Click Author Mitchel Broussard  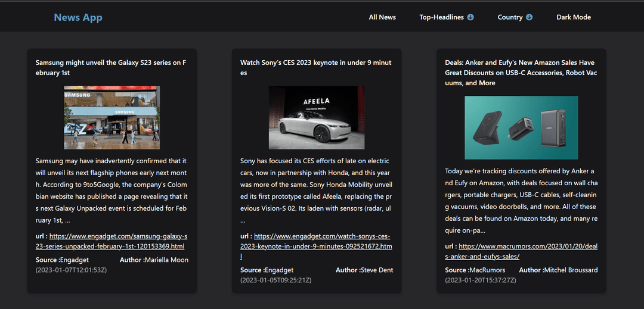point(558,270)
